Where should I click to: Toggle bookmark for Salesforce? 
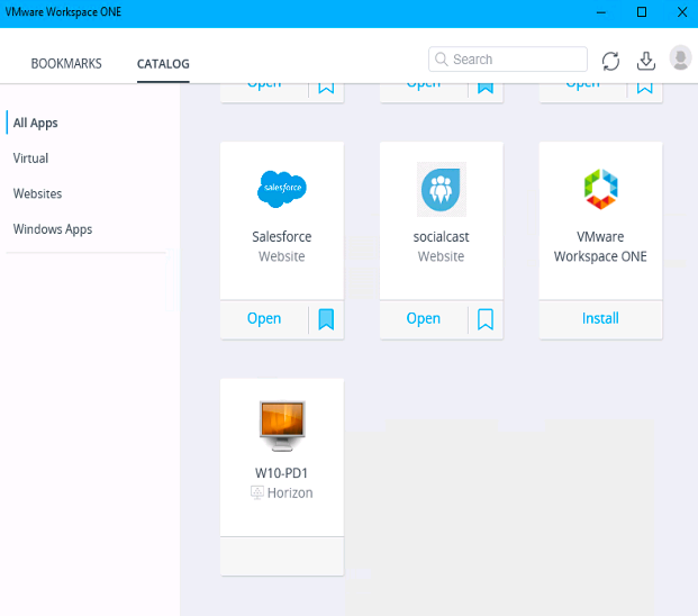point(327,319)
